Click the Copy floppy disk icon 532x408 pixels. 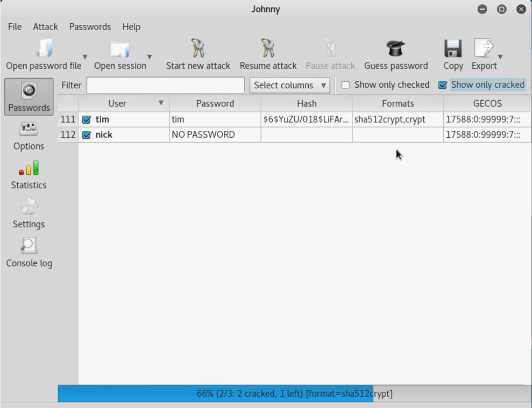coord(453,48)
